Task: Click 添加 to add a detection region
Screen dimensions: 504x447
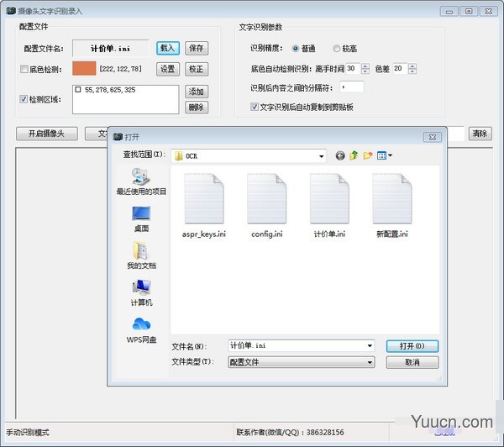Action: tap(197, 92)
